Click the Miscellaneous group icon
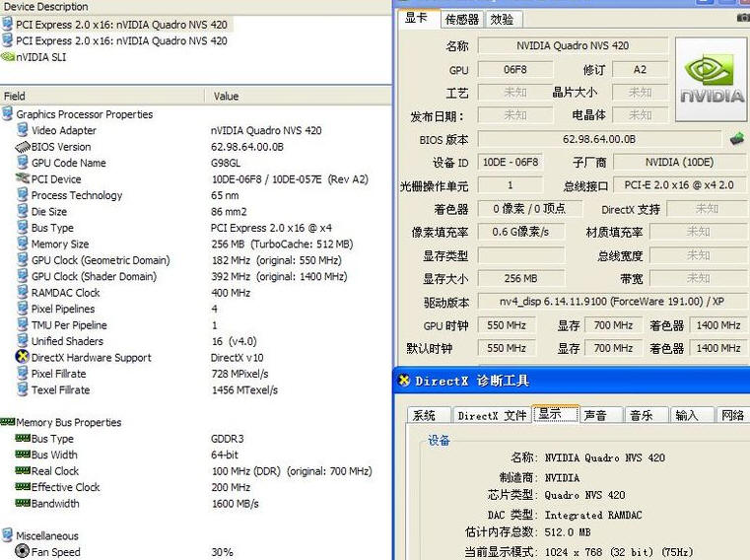The image size is (750, 560). [x=8, y=535]
